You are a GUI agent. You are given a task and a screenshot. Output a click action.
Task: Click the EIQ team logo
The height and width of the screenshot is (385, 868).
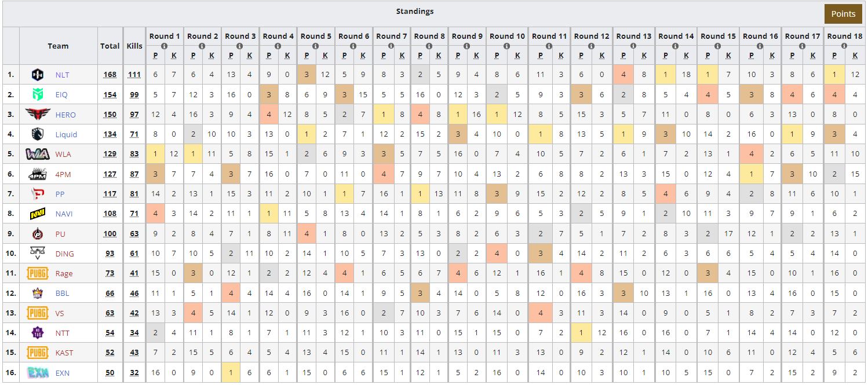tap(38, 94)
